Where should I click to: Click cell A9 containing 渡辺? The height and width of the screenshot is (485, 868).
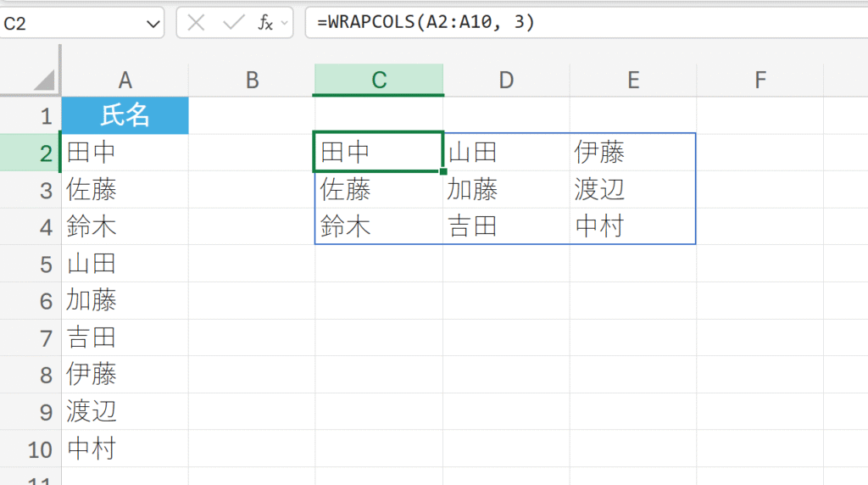[x=125, y=411]
